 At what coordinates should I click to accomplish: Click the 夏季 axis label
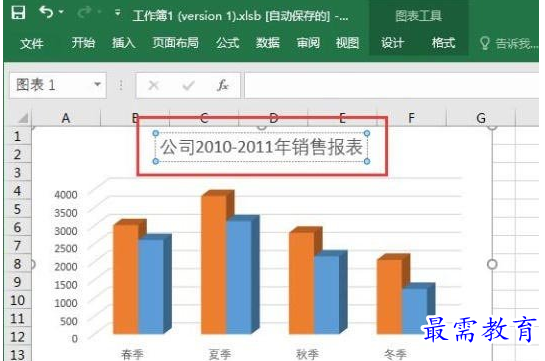(220, 354)
